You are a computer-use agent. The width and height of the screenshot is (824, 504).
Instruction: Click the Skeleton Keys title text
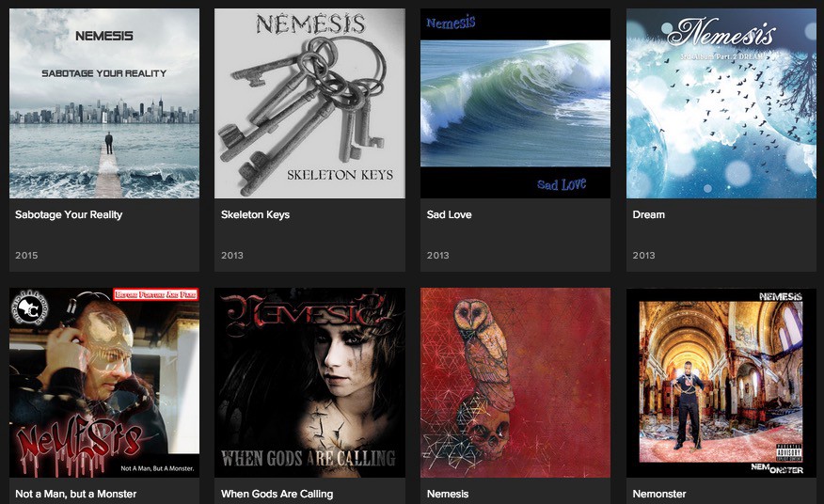[256, 215]
